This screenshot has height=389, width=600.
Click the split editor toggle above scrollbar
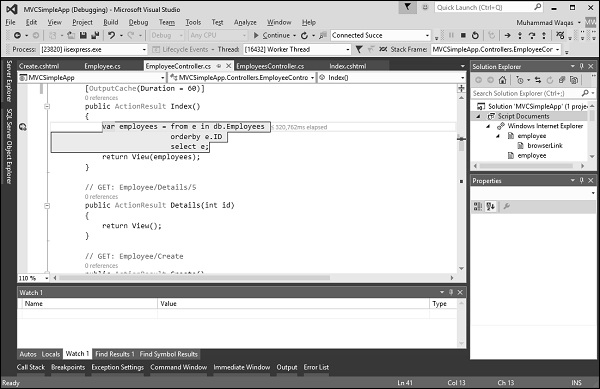coord(461,88)
